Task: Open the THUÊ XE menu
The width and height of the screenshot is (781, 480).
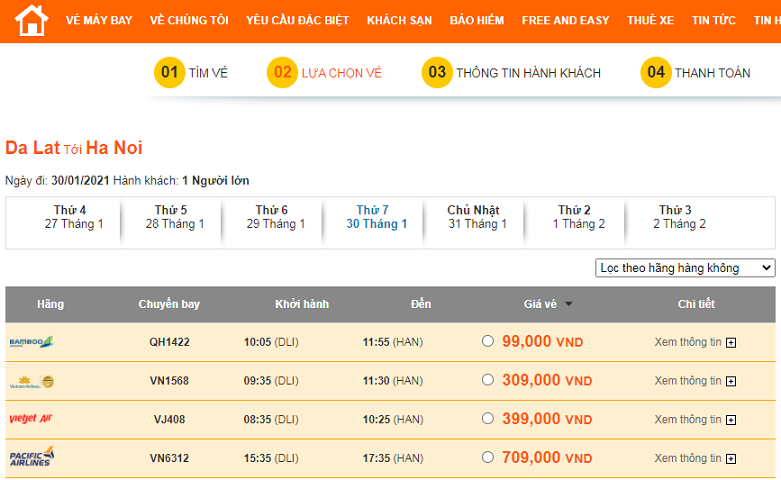Action: 650,20
